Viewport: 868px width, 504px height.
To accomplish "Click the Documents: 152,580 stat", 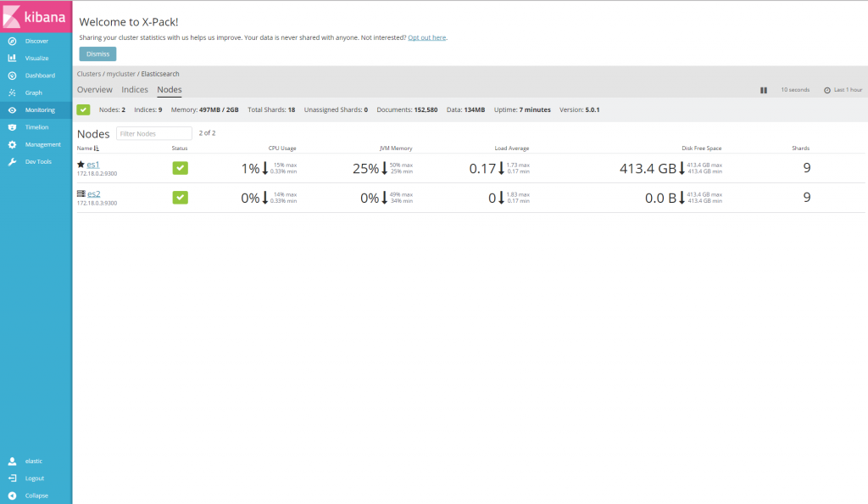I will [x=407, y=109].
